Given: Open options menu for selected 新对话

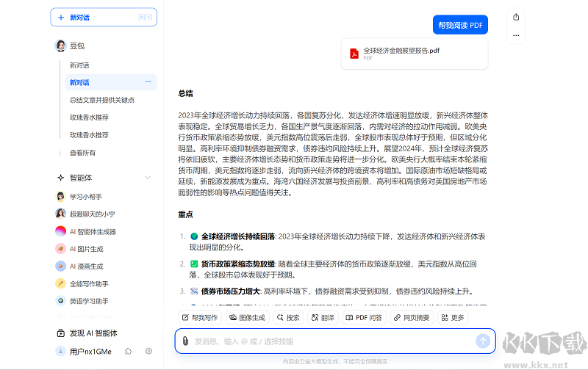Looking at the screenshot, I should (x=148, y=81).
